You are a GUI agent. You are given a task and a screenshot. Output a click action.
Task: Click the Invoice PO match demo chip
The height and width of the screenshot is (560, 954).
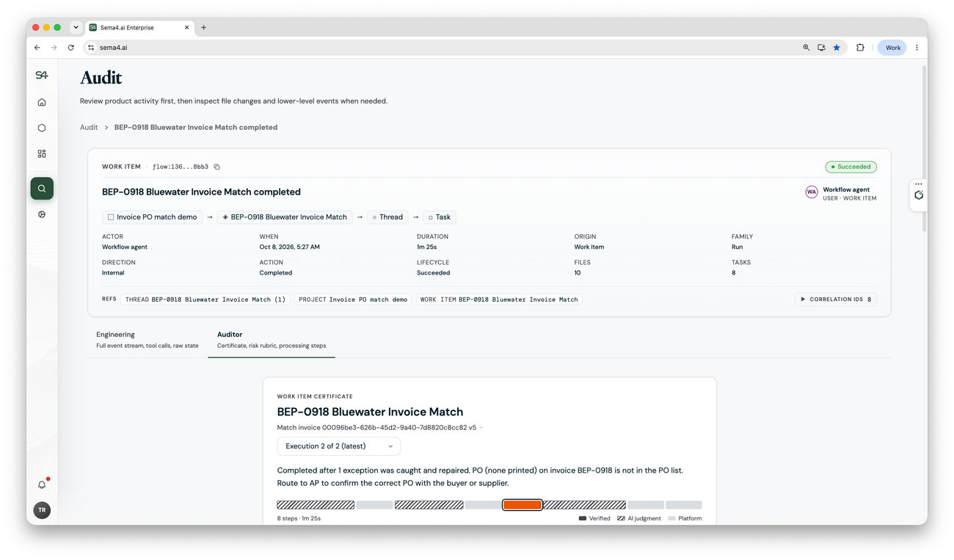pyautogui.click(x=153, y=217)
